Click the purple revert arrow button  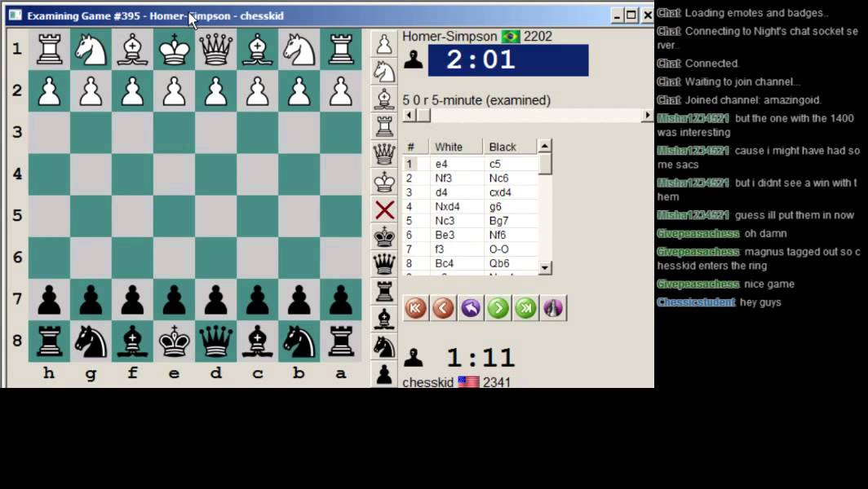(x=471, y=308)
